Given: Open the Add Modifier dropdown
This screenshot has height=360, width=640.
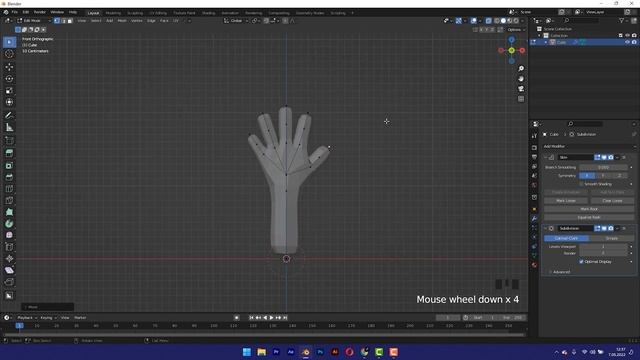Looking at the screenshot, I should [589, 146].
